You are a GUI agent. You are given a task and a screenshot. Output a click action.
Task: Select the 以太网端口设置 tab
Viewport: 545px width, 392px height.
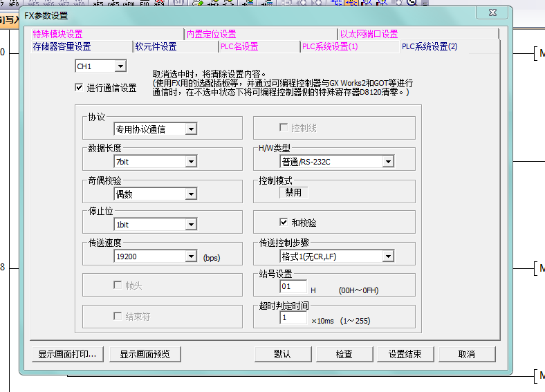click(x=369, y=34)
